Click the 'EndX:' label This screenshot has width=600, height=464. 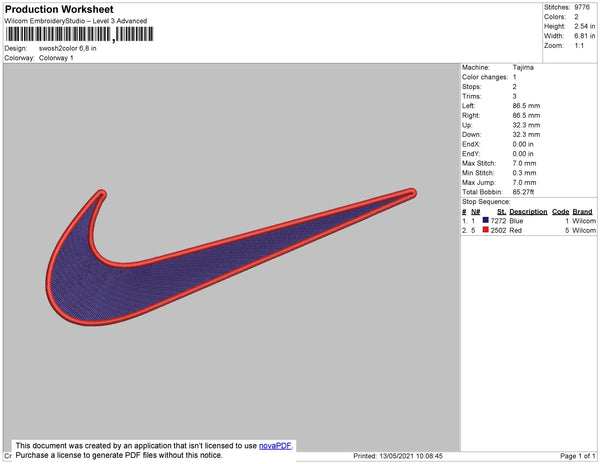[x=471, y=144]
